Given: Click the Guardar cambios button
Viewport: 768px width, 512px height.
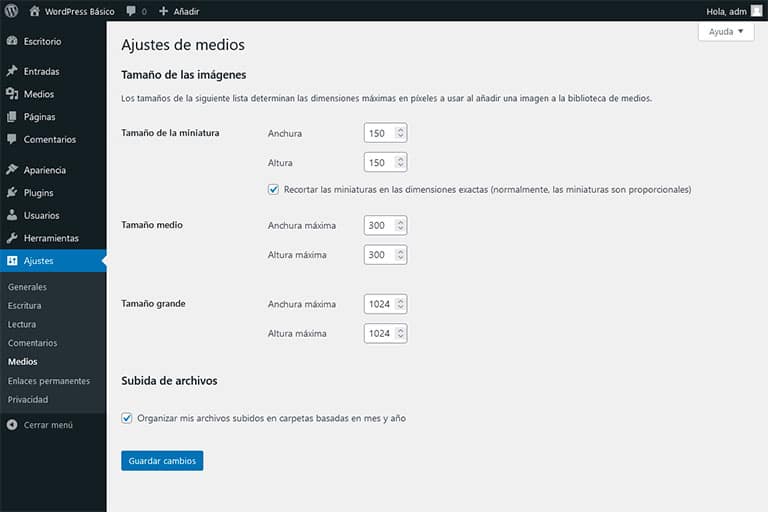Looking at the screenshot, I should [162, 461].
